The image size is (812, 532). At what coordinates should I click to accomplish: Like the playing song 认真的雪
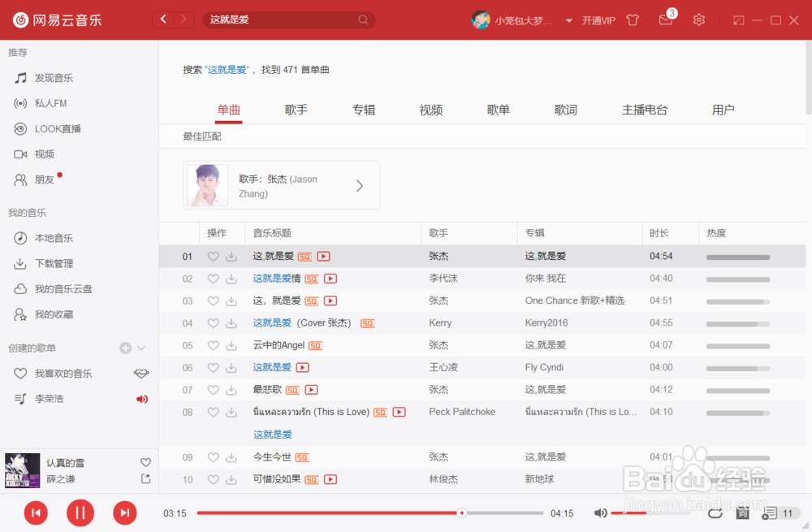pyautogui.click(x=145, y=462)
